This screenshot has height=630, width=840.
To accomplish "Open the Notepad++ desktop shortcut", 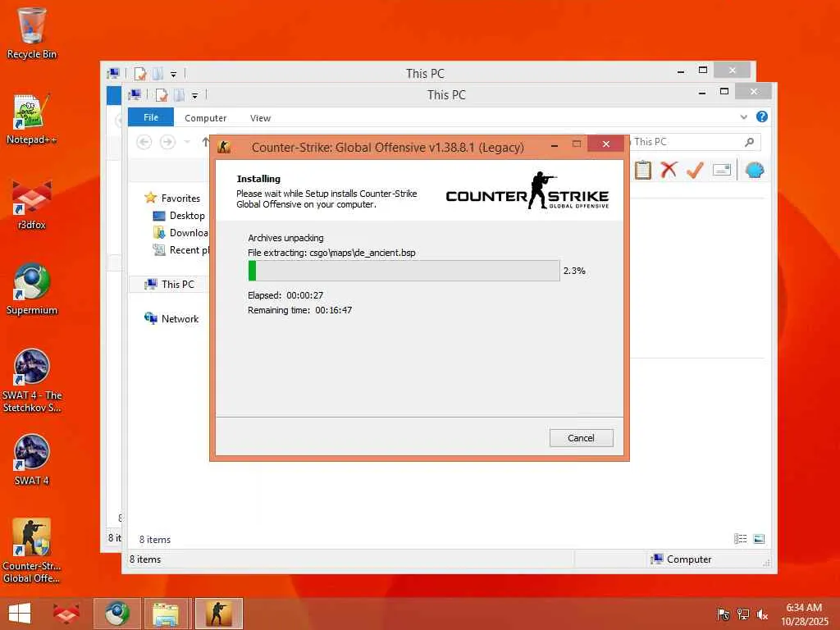I will (x=32, y=119).
